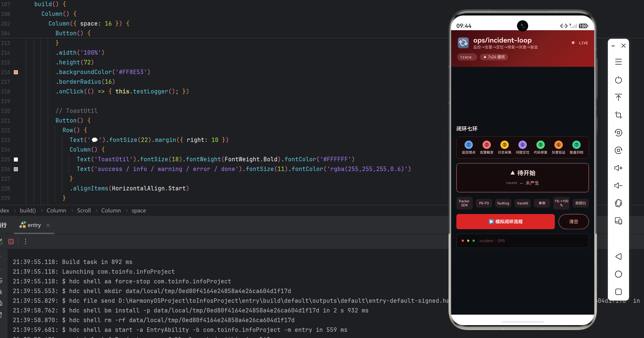Screen dimensions: 644x338
Task: Tap the LIVE indicator in app header
Action: click(x=580, y=43)
